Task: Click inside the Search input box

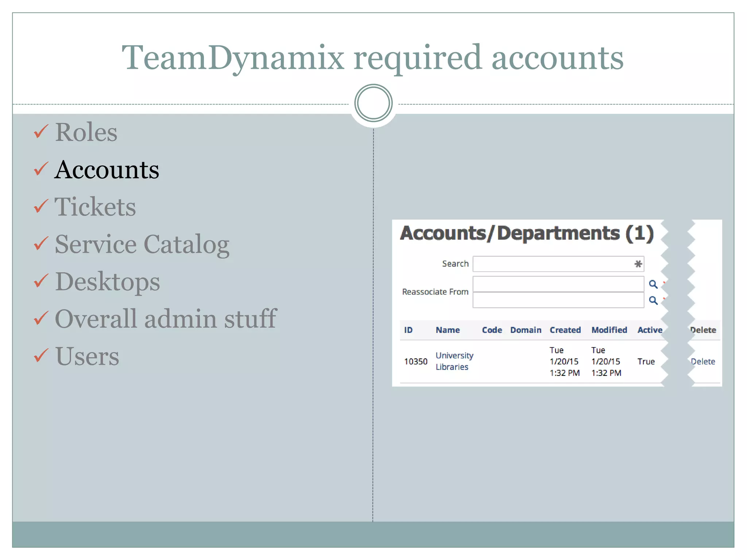Action: point(547,264)
